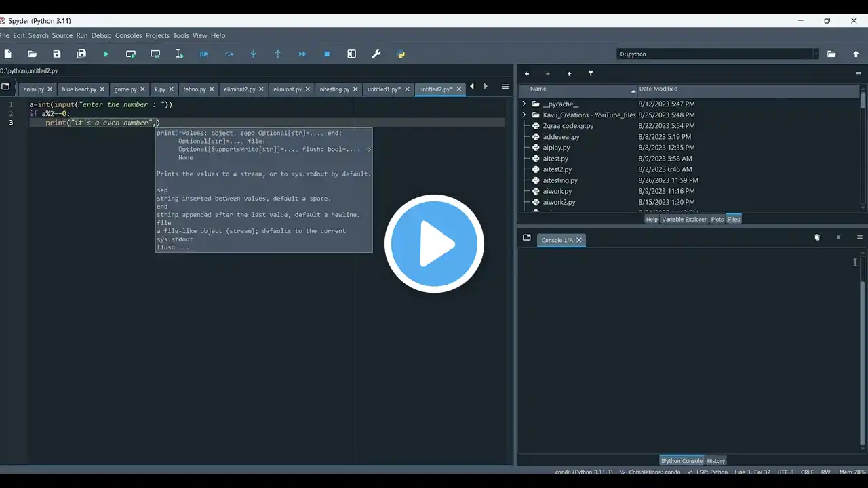Click the large video play button overlay
The height and width of the screenshot is (488, 868).
[434, 244]
